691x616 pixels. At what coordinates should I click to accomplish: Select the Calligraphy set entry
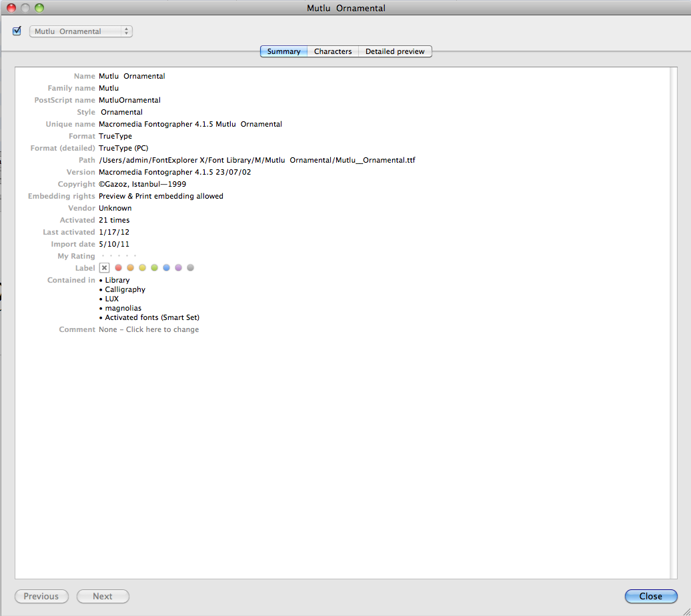coord(125,289)
